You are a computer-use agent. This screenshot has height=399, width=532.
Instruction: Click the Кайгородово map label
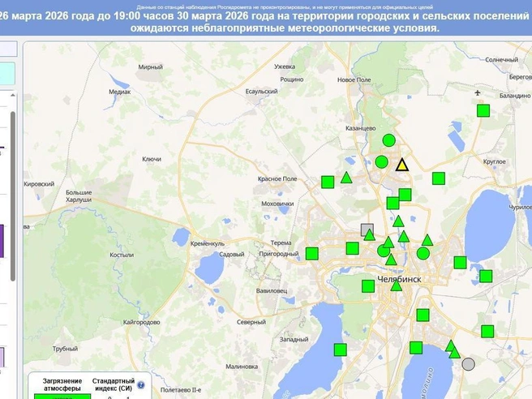pyautogui.click(x=141, y=322)
